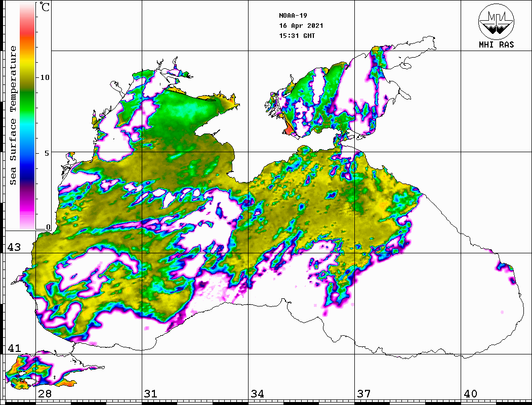Screen dimensions: 532x405
Task: Click latitude label "43"
Action: click(14, 247)
